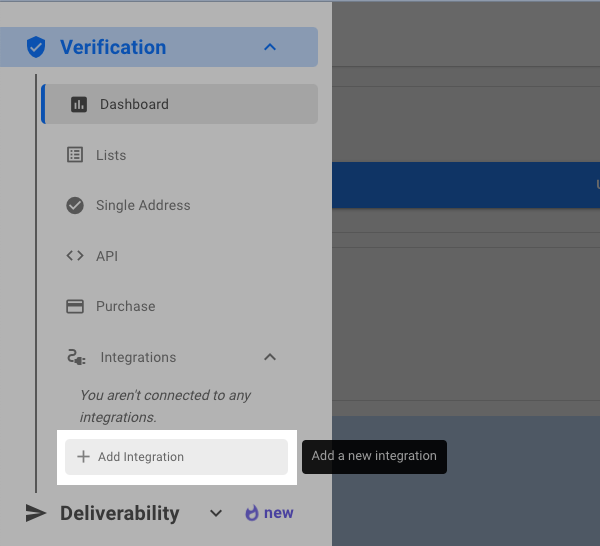
Task: Click the API code brackets icon
Action: tap(75, 256)
